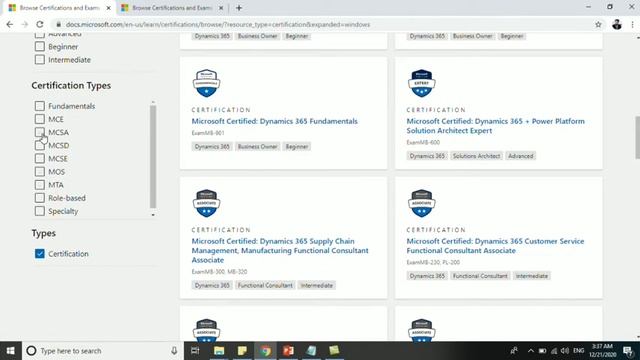Tick the Fundamentals certification type
Image resolution: width=640 pixels, height=360 pixels.
point(40,106)
